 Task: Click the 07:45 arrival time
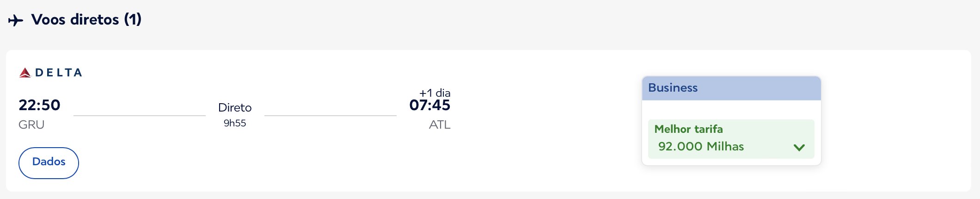point(430,105)
